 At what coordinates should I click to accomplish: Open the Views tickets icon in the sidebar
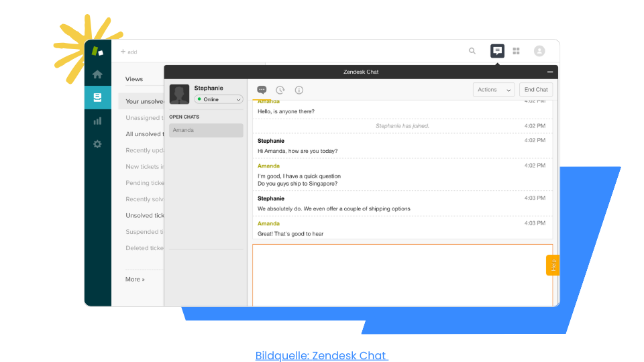[x=97, y=97]
